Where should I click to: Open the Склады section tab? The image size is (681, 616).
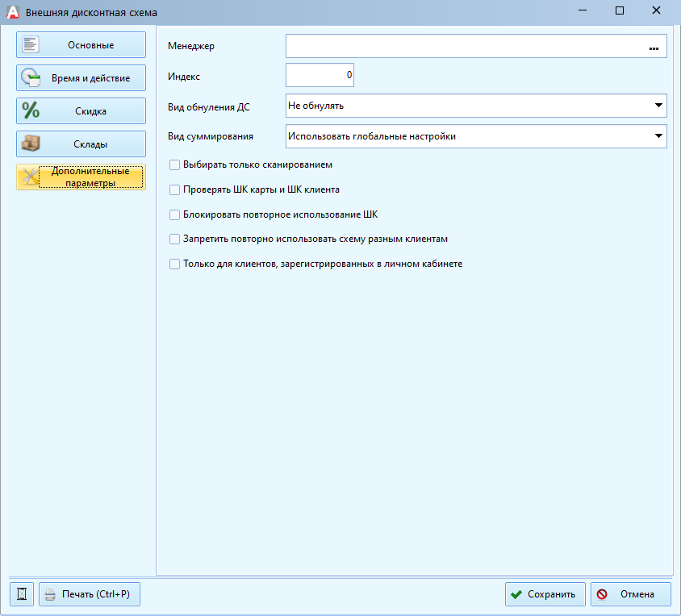[x=81, y=144]
